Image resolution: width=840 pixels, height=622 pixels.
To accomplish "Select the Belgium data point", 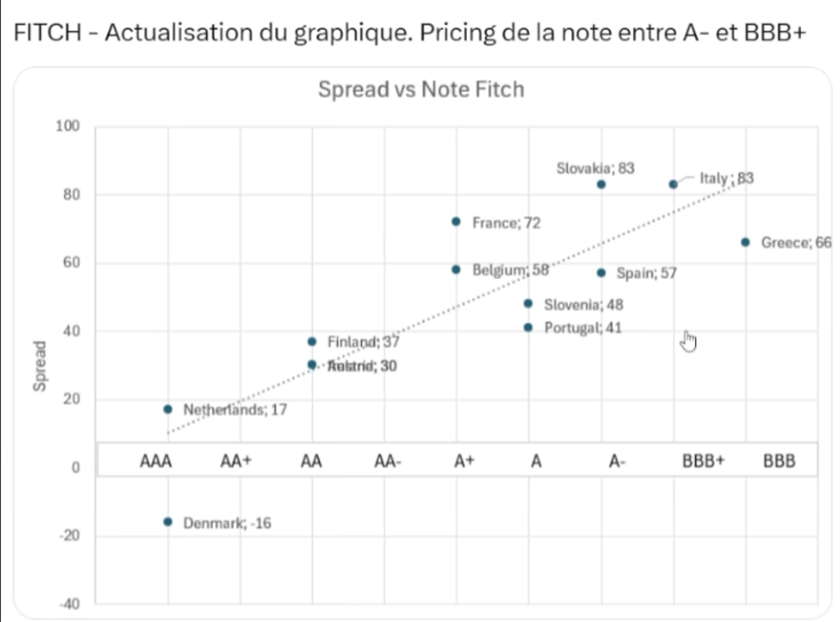I will click(456, 269).
